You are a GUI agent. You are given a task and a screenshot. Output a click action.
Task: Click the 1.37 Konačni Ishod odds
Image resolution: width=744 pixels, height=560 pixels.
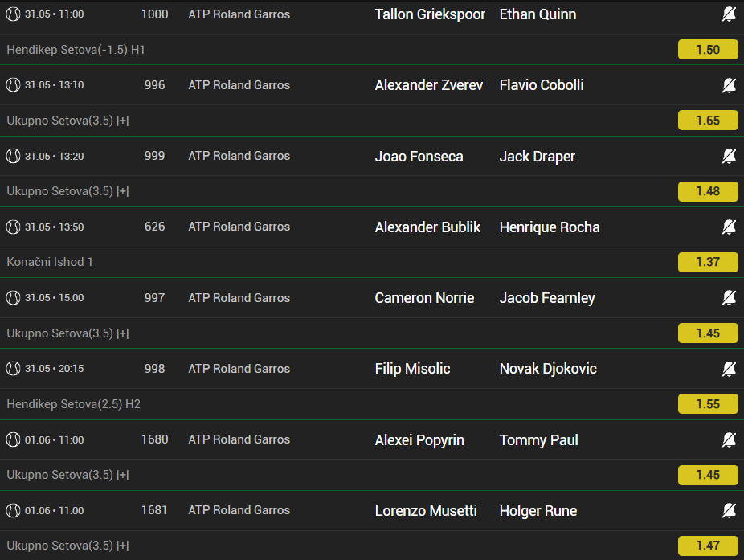click(708, 262)
